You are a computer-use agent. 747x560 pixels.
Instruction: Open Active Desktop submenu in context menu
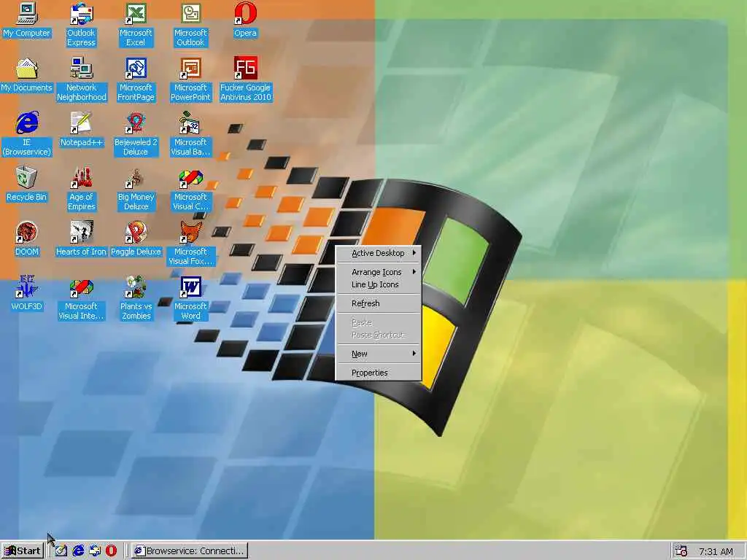click(x=379, y=253)
